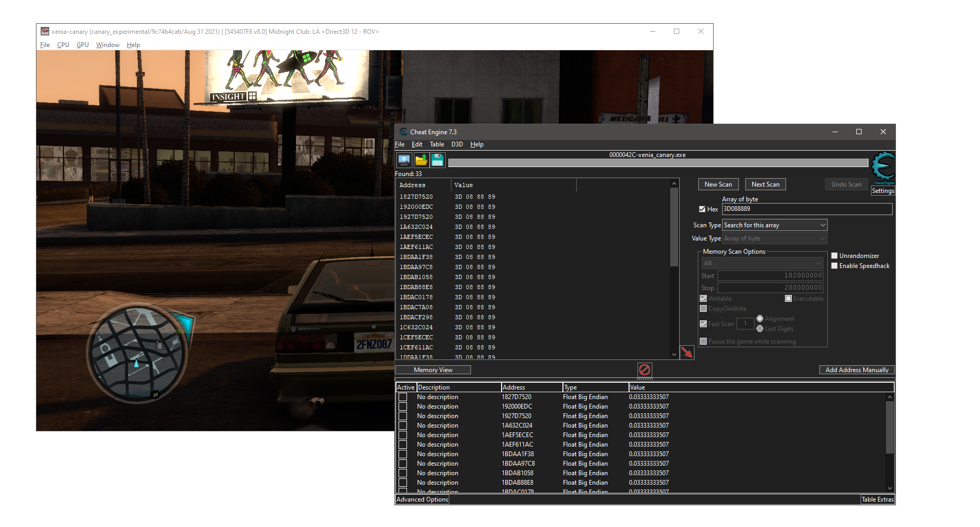The image size is (980, 527).
Task: Click the Undo Scan button
Action: [846, 184]
